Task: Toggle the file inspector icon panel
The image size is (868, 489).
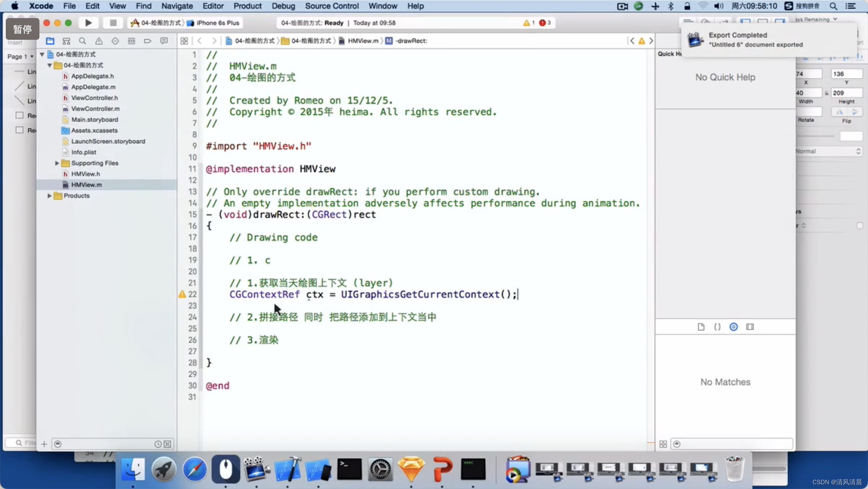Action: point(701,326)
